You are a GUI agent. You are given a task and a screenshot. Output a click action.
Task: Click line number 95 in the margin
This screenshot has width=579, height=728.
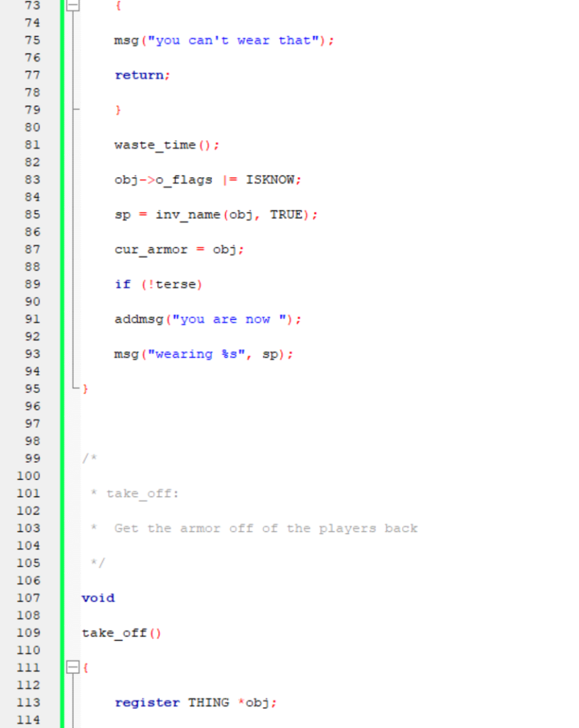pyautogui.click(x=32, y=388)
